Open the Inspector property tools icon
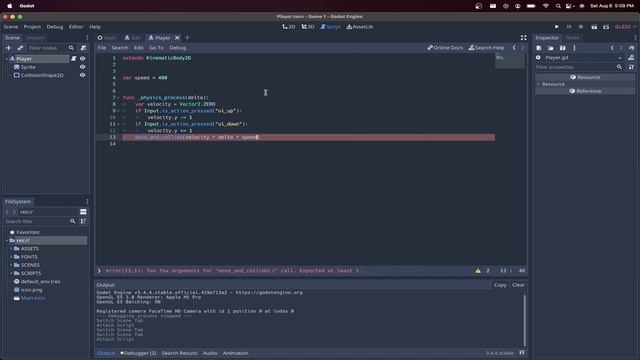The width and height of the screenshot is (640, 360). pos(631,67)
